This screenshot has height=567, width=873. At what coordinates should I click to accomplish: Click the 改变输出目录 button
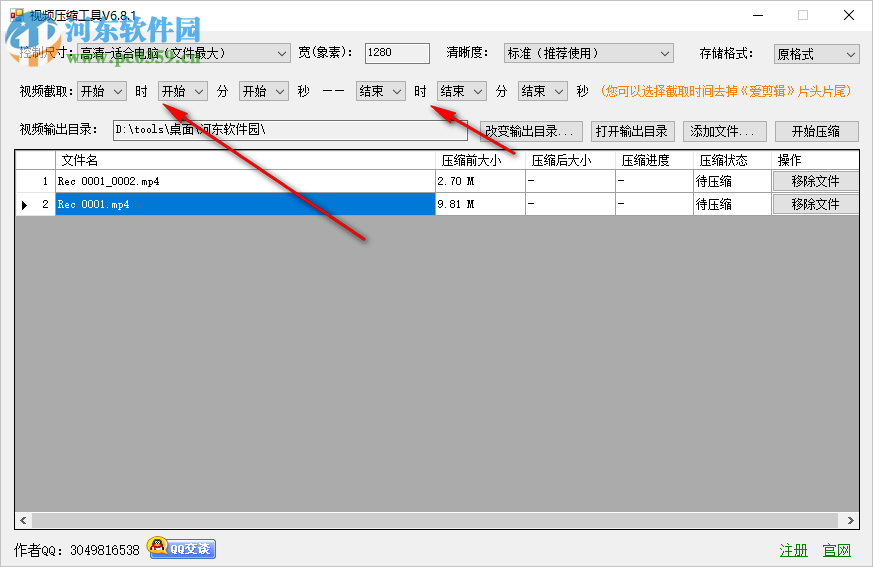pos(531,131)
